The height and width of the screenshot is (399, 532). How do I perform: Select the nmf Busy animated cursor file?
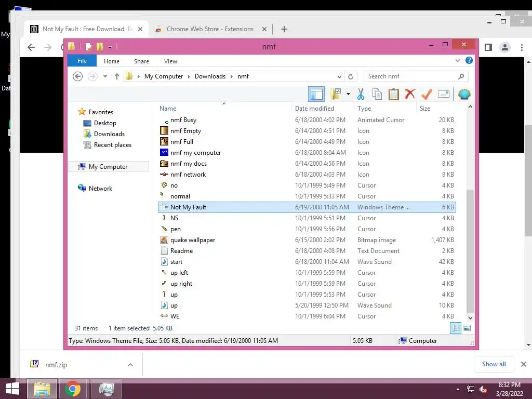pos(307,120)
